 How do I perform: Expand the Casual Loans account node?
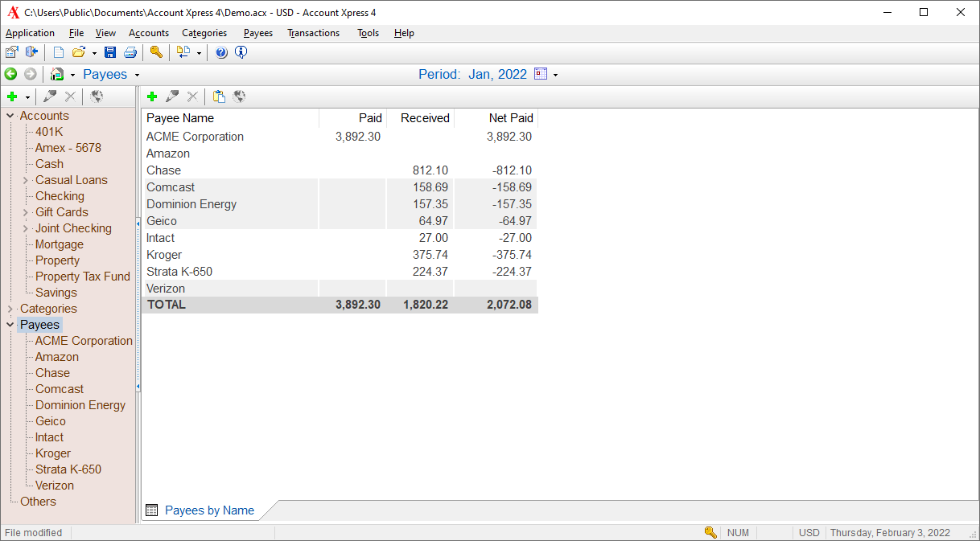coord(26,180)
